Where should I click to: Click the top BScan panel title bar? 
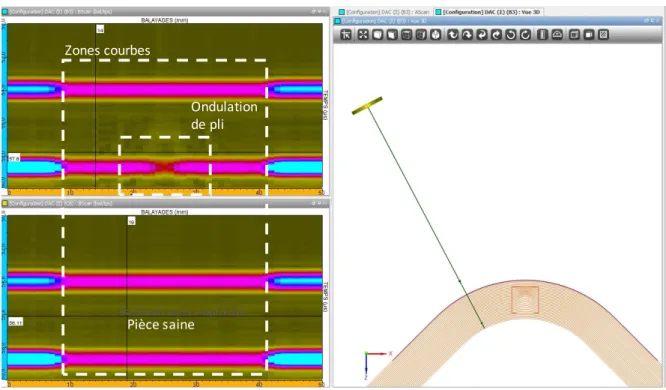(x=165, y=11)
